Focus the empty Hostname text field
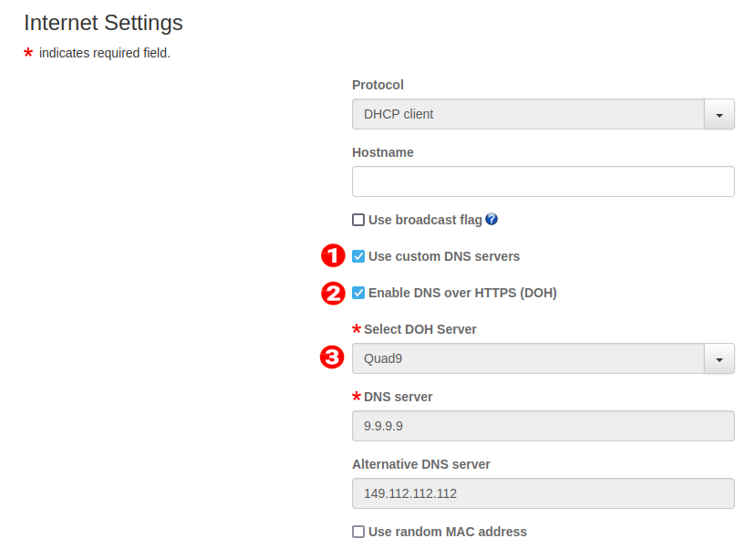 (x=543, y=181)
